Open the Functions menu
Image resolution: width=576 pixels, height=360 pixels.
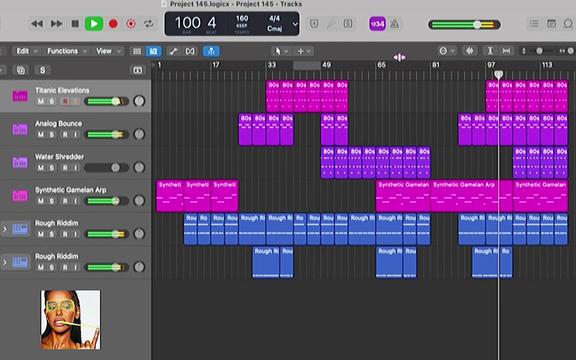(67, 51)
